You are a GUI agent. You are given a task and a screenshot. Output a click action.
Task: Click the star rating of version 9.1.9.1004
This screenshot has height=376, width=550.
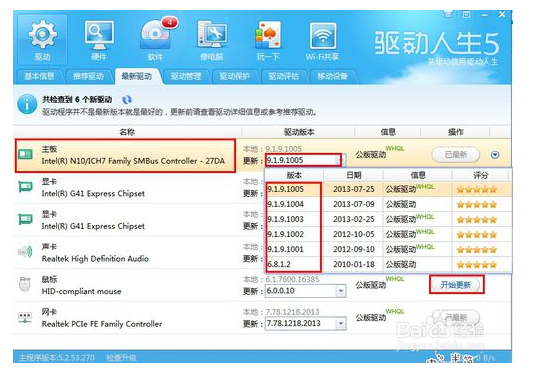click(477, 204)
